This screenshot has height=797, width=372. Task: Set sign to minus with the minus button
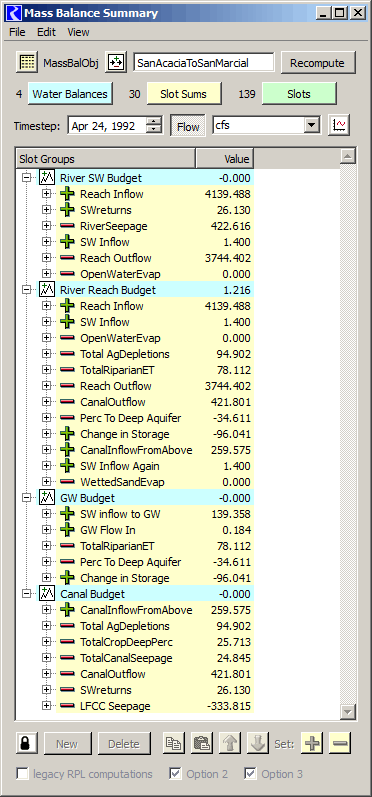click(x=340, y=743)
